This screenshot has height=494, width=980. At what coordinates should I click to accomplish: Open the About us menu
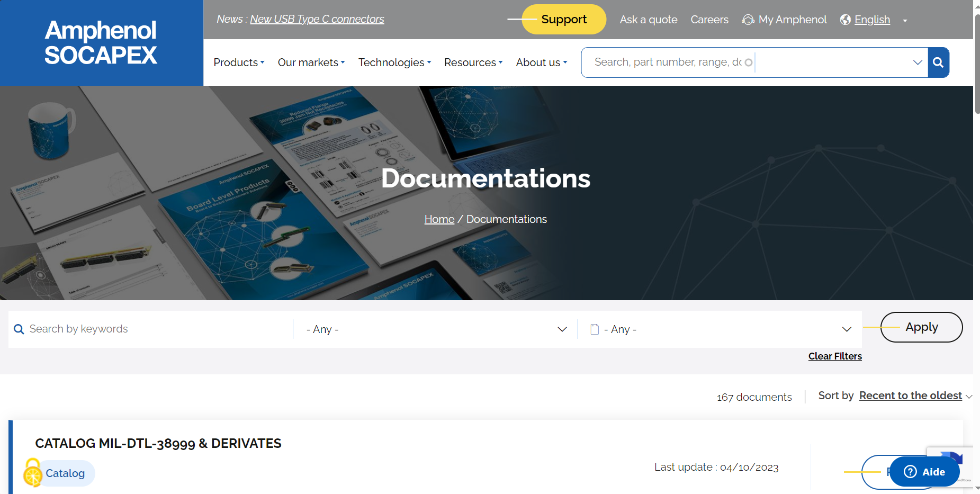[542, 62]
